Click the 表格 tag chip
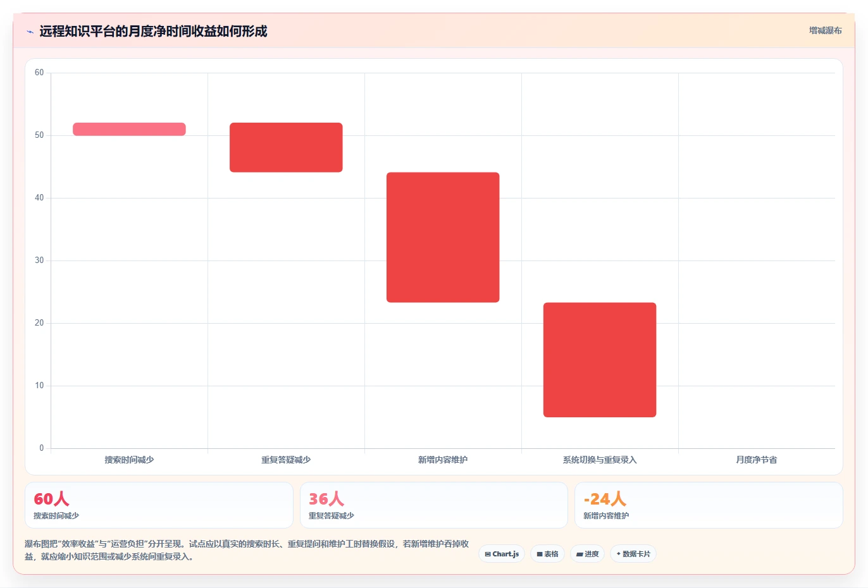This screenshot has height=588, width=868. point(548,554)
